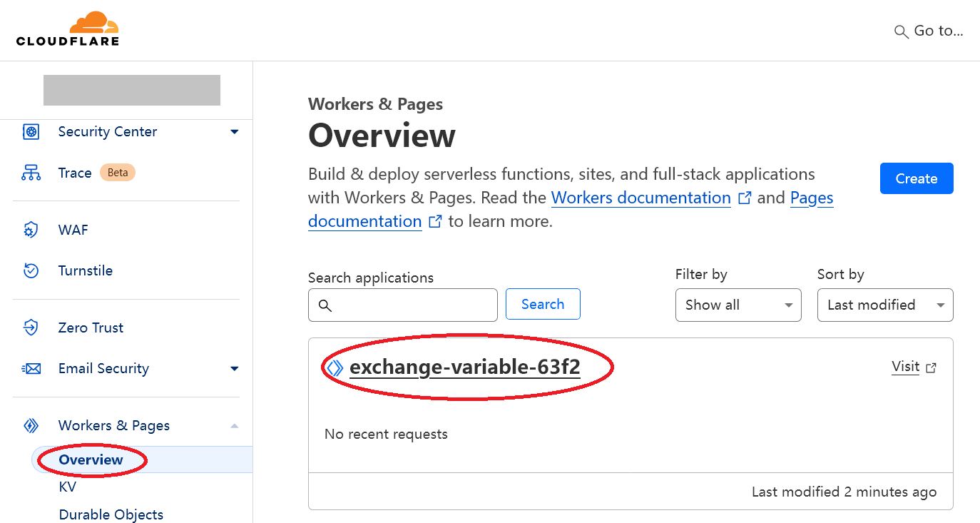
Task: Open the Pages documentation link
Action: click(571, 209)
